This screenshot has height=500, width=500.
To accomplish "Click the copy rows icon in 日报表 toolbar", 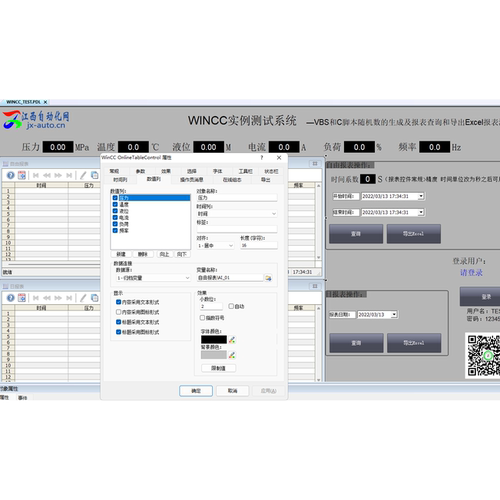I will 95,298.
